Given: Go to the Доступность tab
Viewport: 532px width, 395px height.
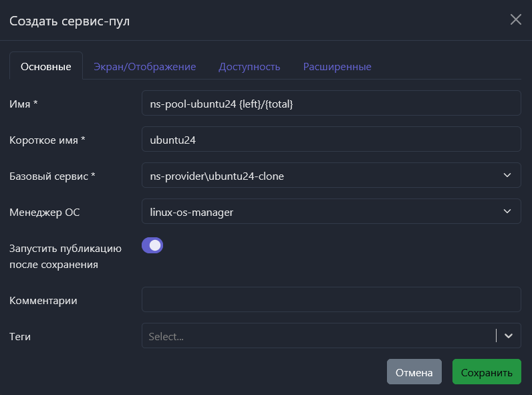Looking at the screenshot, I should (249, 67).
